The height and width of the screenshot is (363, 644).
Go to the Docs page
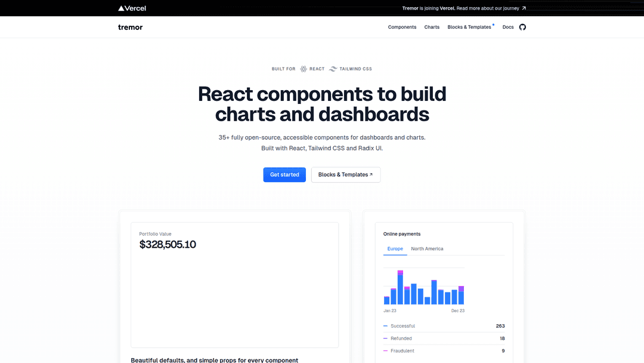pos(507,27)
